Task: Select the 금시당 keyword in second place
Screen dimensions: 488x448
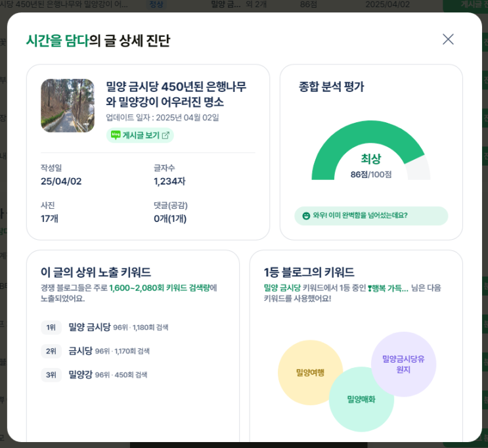Action: click(x=81, y=351)
